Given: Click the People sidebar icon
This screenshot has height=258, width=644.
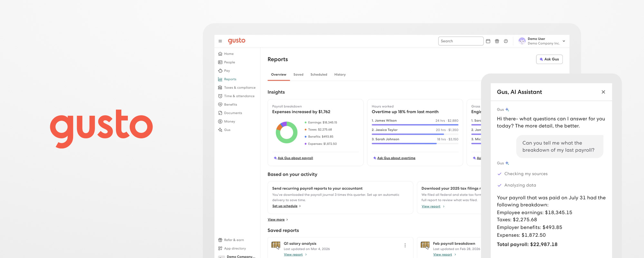Looking at the screenshot, I should tap(220, 62).
